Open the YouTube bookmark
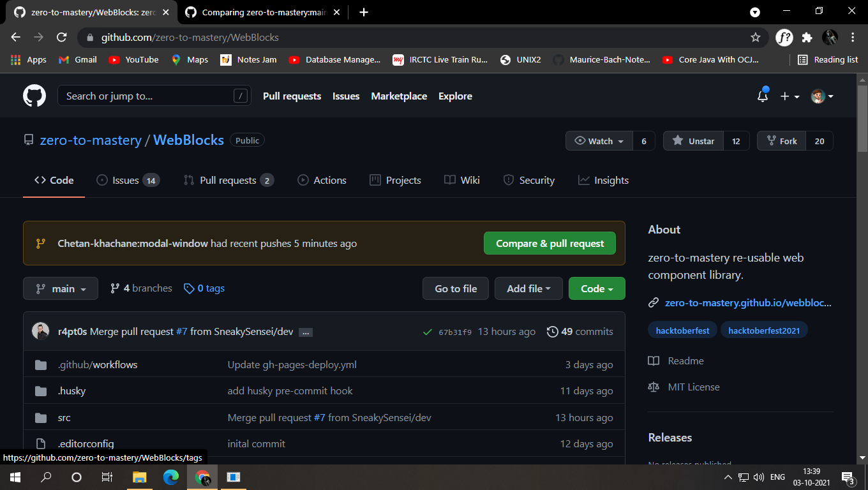 pyautogui.click(x=133, y=59)
